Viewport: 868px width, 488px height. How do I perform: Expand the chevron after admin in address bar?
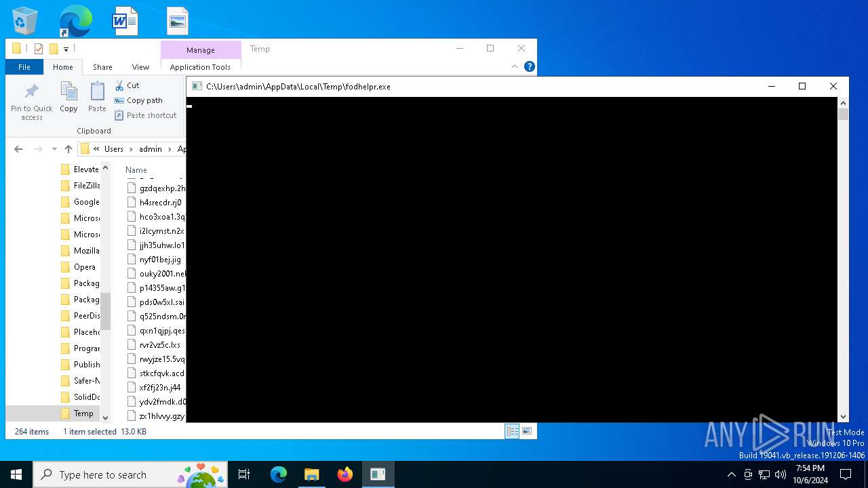pos(170,149)
